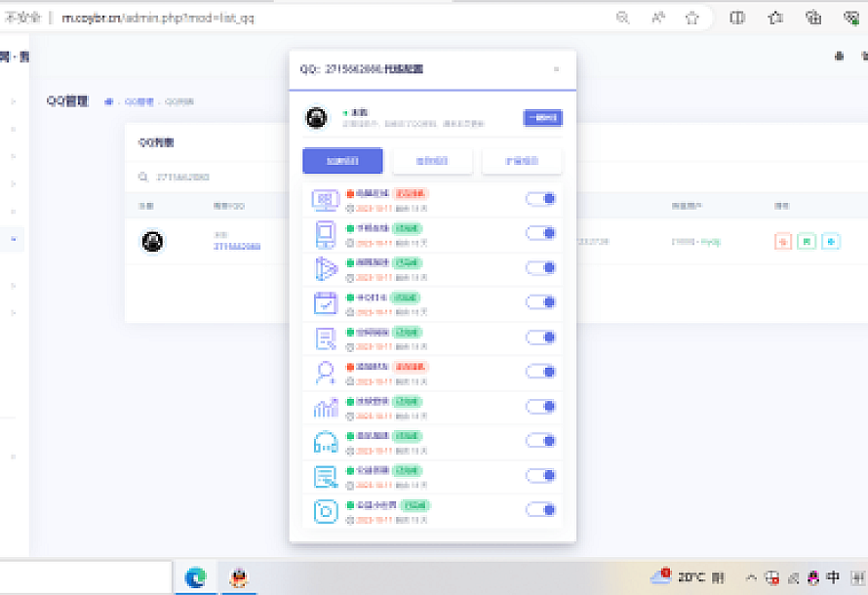Add page to favorites with star icon
The width and height of the screenshot is (868, 595).
point(692,18)
